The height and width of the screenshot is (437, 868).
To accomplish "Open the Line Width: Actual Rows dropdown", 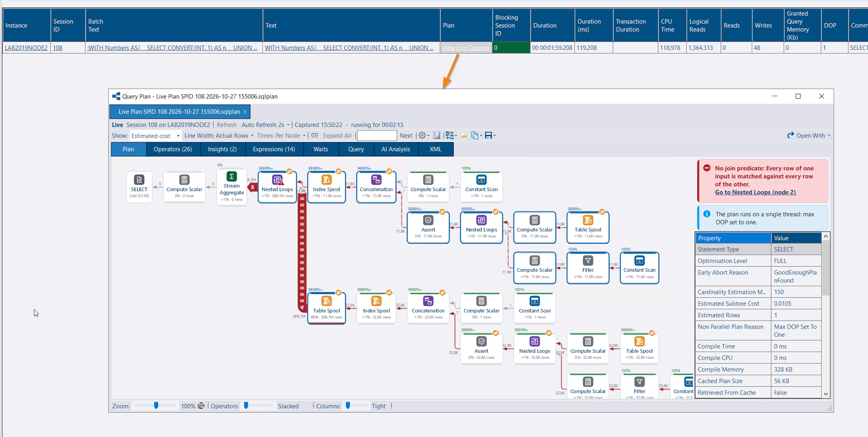I will point(219,136).
